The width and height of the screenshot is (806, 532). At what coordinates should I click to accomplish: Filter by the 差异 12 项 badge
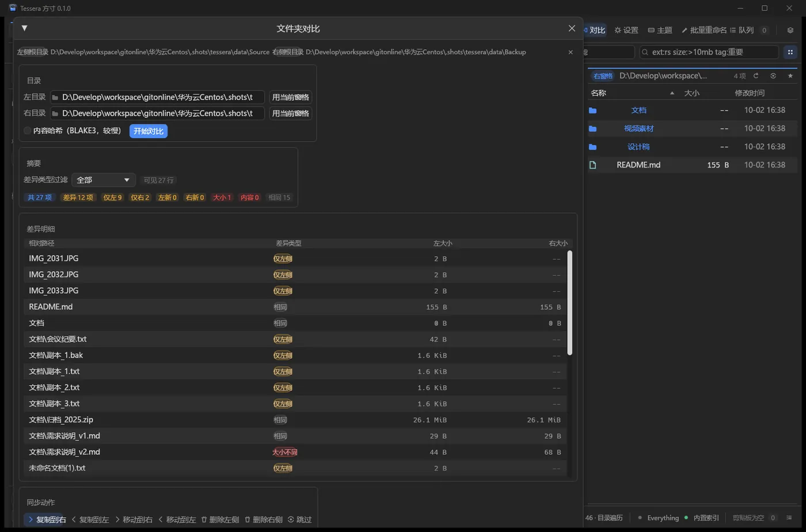(78, 197)
